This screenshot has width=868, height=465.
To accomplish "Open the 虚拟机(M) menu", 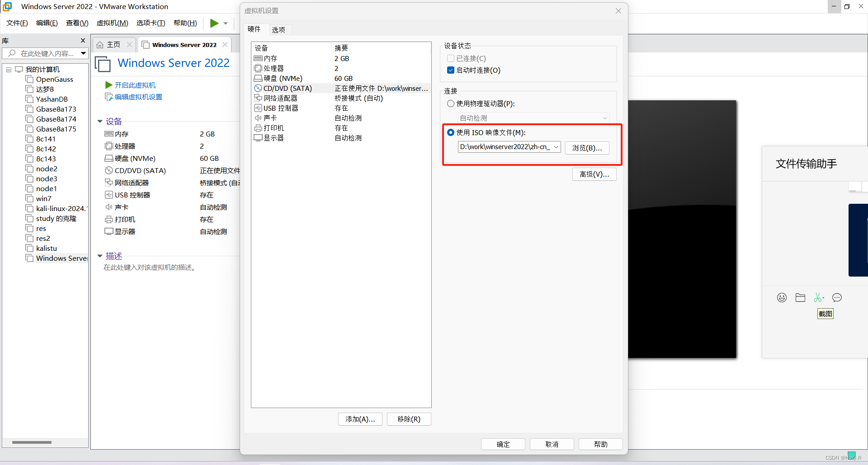I will [113, 23].
